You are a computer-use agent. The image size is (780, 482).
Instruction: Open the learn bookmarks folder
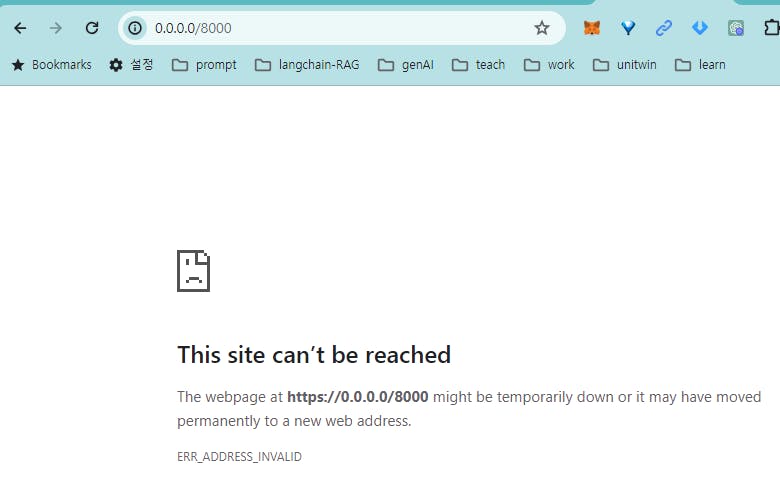tap(700, 65)
